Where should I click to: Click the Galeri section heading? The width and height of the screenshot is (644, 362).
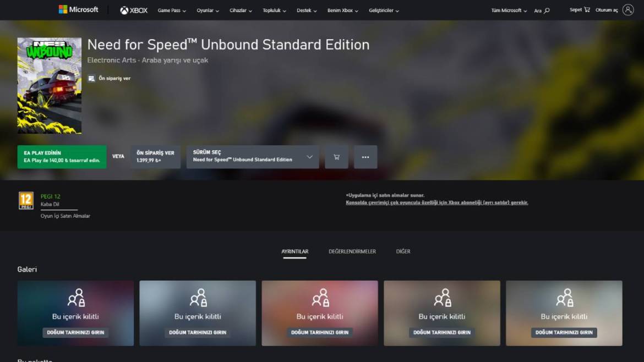coord(27,269)
